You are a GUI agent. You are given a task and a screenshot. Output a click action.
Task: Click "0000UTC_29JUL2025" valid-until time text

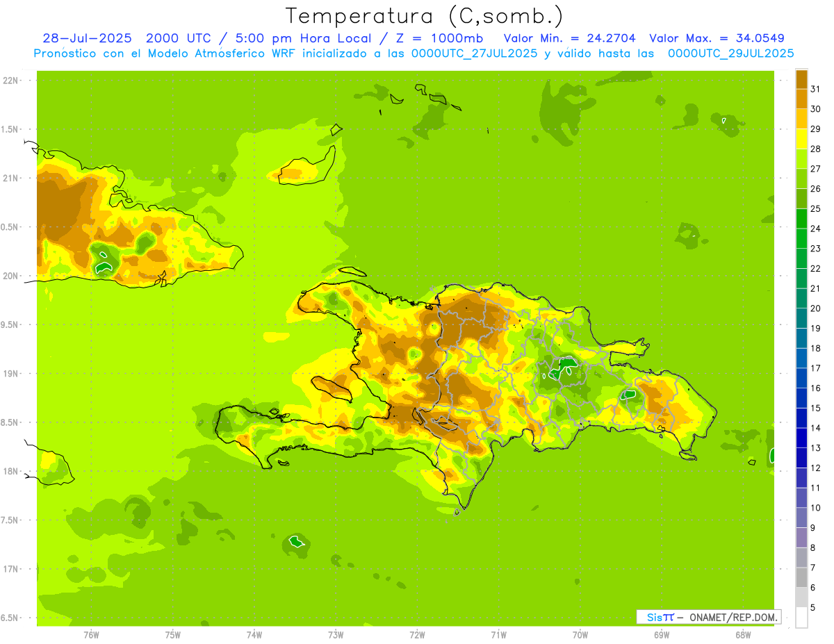pyautogui.click(x=731, y=53)
